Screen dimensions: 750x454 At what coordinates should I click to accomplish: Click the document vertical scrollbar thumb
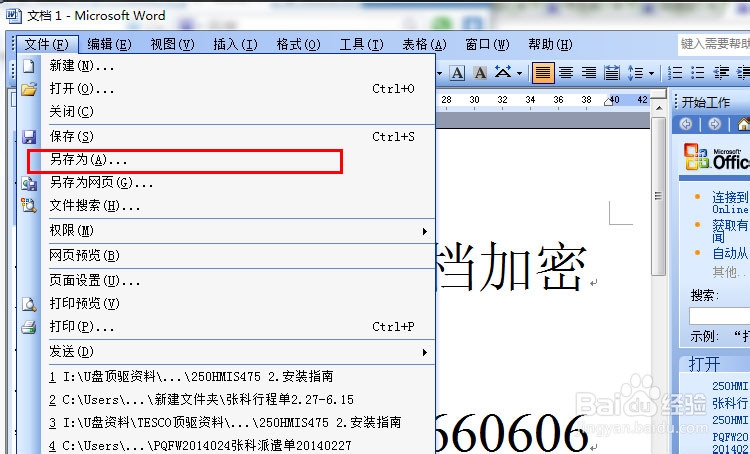[x=659, y=197]
